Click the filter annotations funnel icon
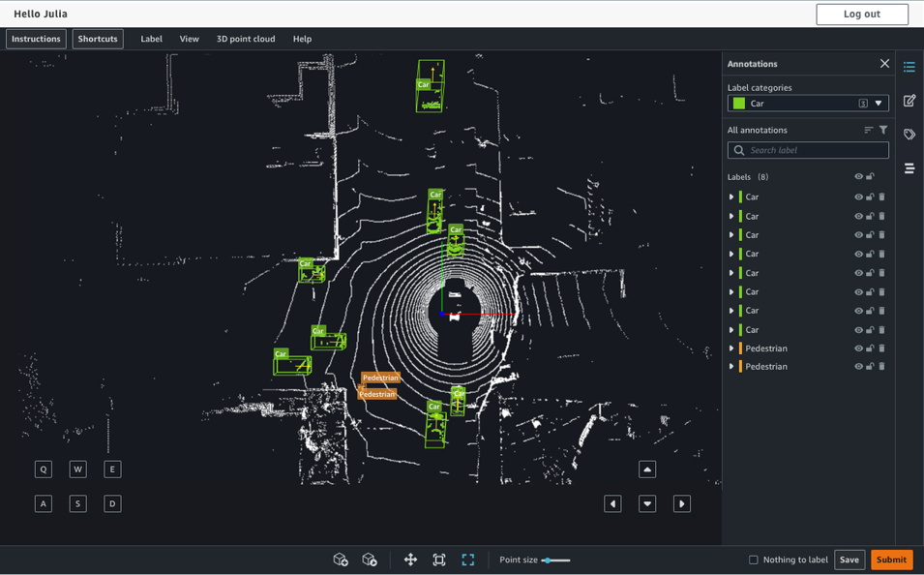 (x=883, y=130)
